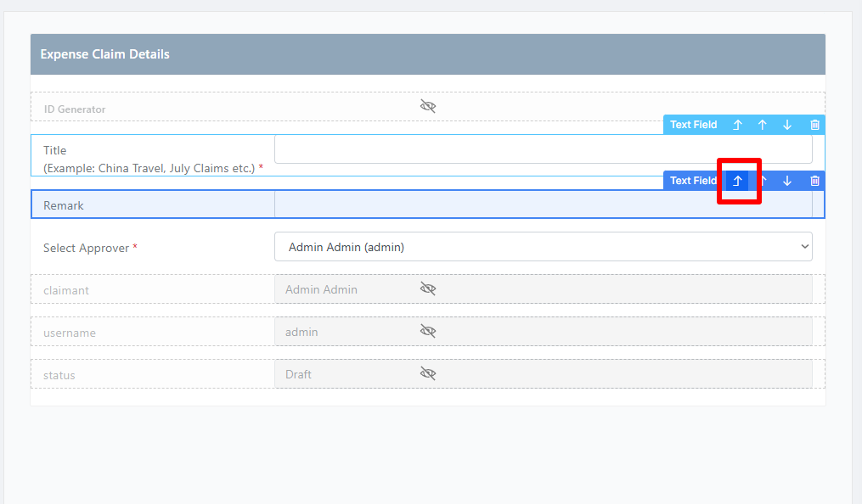The width and height of the screenshot is (862, 504).
Task: Click the hidden-eye icon on the status field
Action: tap(428, 374)
